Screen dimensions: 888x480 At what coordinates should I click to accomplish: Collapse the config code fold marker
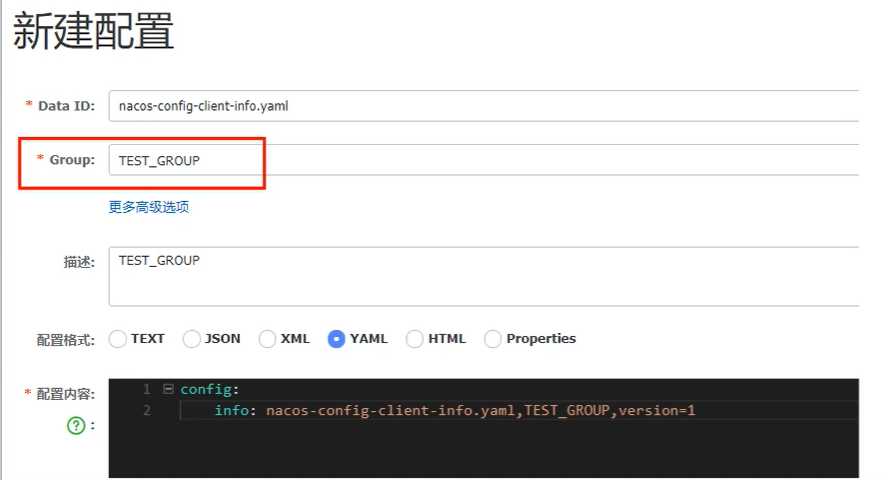pyautogui.click(x=168, y=389)
